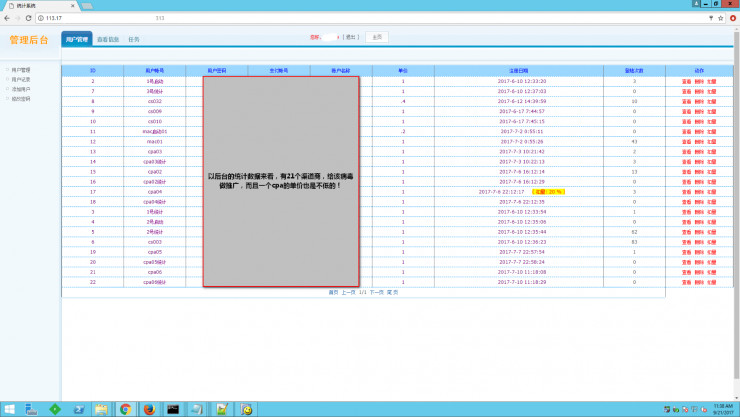Click the browser back arrow

click(6, 18)
